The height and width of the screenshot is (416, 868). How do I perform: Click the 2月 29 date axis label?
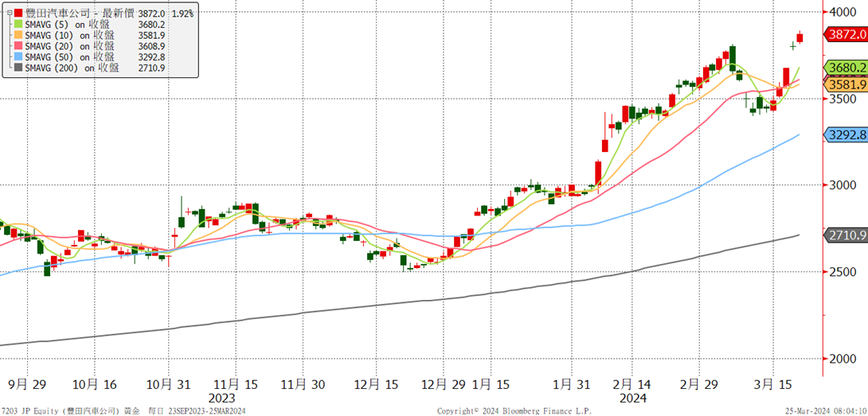[698, 385]
